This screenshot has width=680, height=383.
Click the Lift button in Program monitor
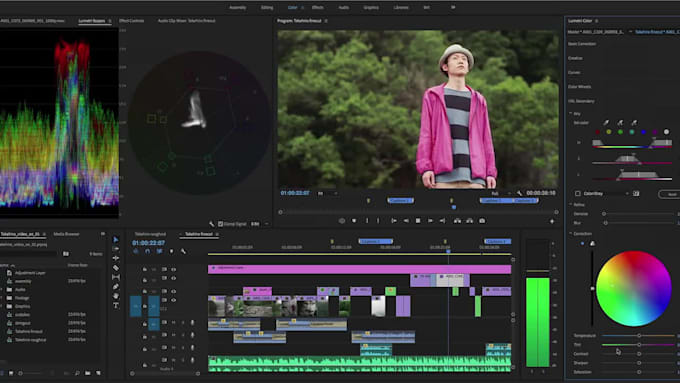[457, 221]
